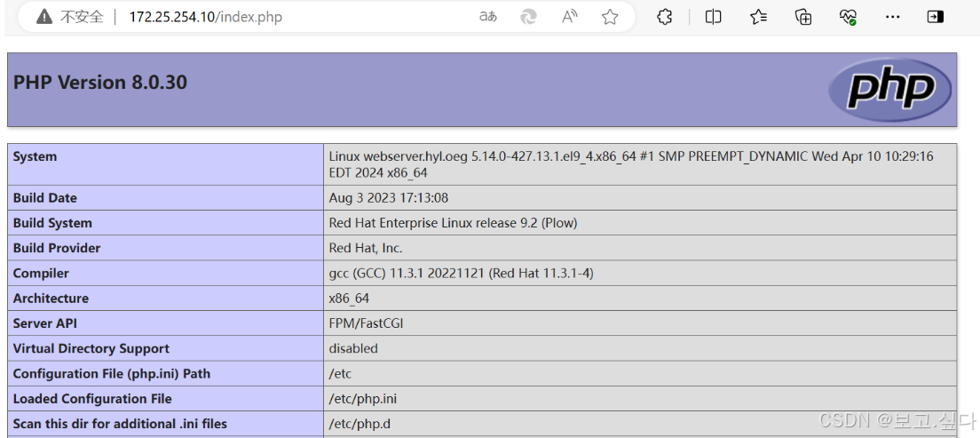The image size is (980, 438).
Task: Open Settings and more ellipsis menu
Action: tap(893, 17)
